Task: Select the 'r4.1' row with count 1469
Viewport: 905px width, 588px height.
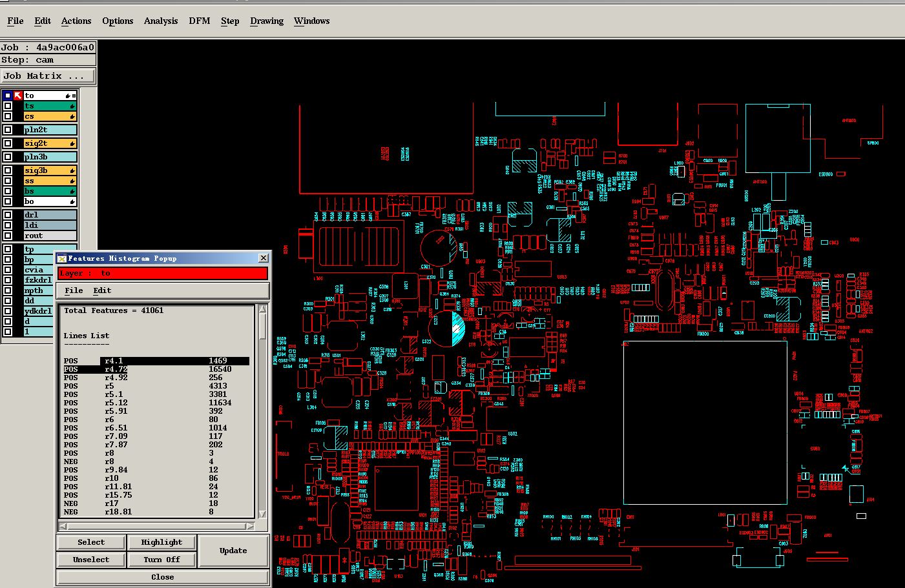Action: (156, 361)
